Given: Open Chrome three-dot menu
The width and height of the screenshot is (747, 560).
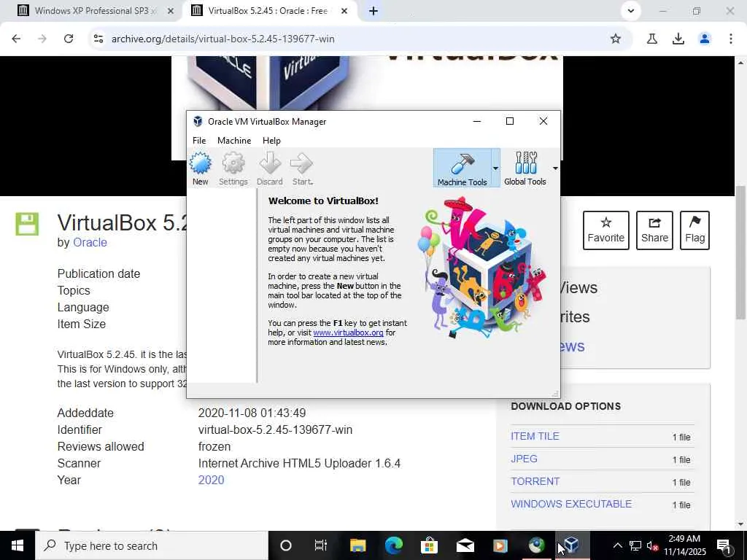Looking at the screenshot, I should click(731, 39).
